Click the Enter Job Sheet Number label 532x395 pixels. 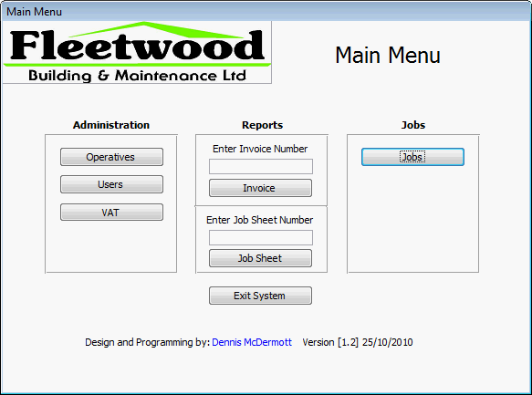259,220
